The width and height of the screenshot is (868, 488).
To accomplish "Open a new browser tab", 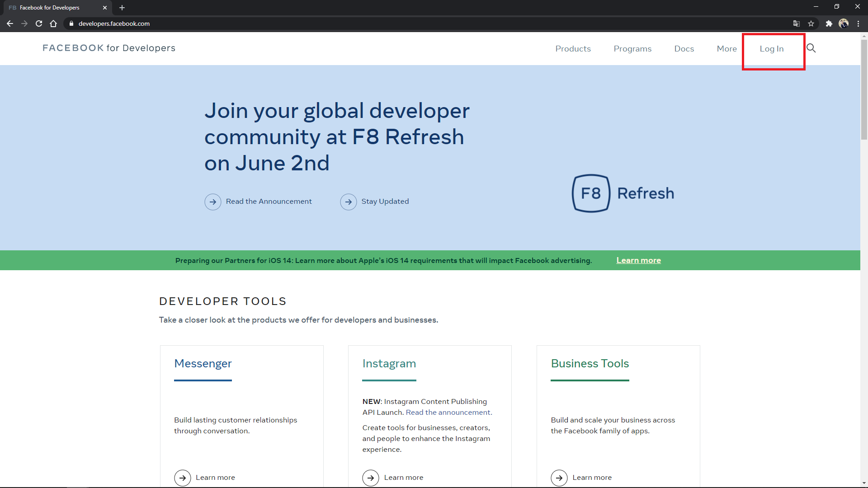I will tap(122, 8).
